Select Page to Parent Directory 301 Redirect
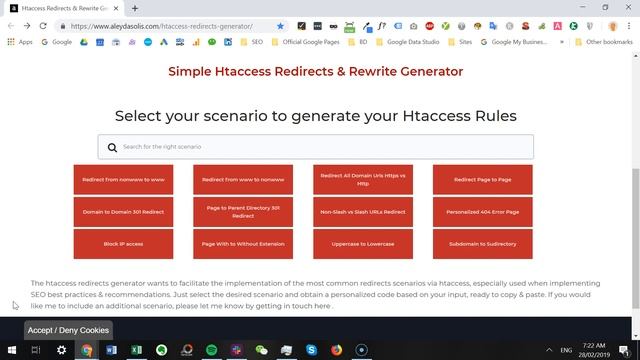The width and height of the screenshot is (640, 360). tap(243, 212)
